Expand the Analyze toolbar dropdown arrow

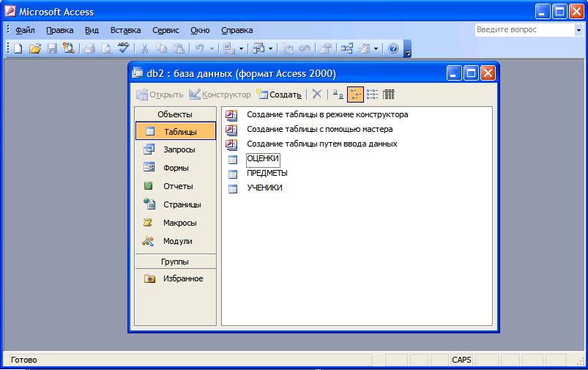point(270,48)
